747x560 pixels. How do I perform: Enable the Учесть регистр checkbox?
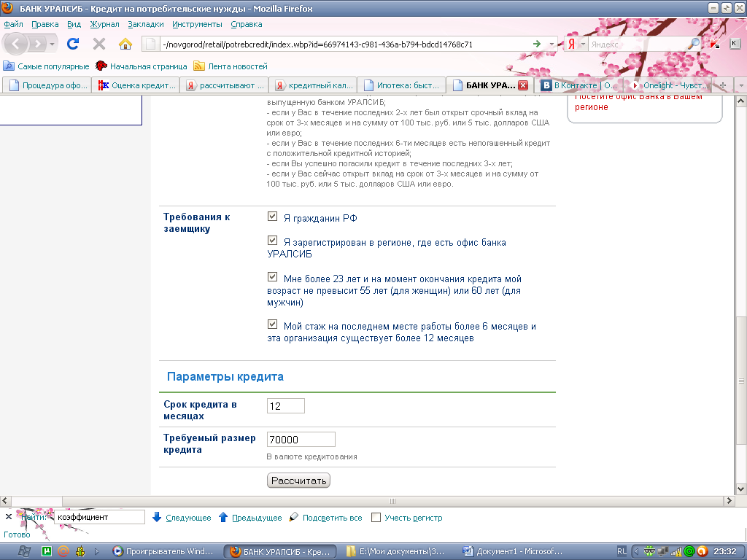pos(376,517)
